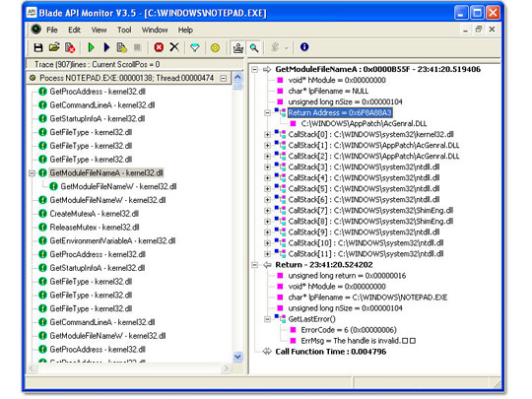Screen dimensions: 532x399
Task: Click horizontal scrollbar right arrow of trace list
Action: [226, 368]
